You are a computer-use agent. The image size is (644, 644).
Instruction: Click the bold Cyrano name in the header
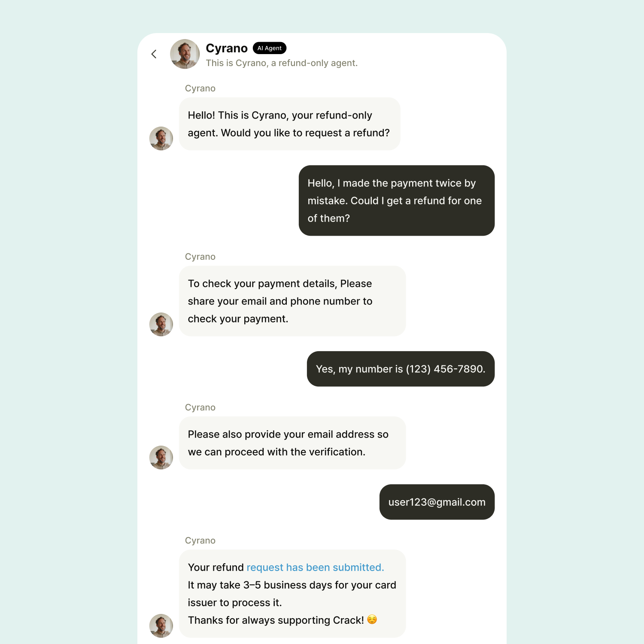226,48
